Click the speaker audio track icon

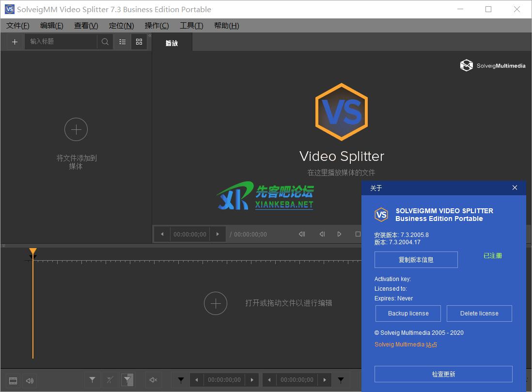click(30, 380)
